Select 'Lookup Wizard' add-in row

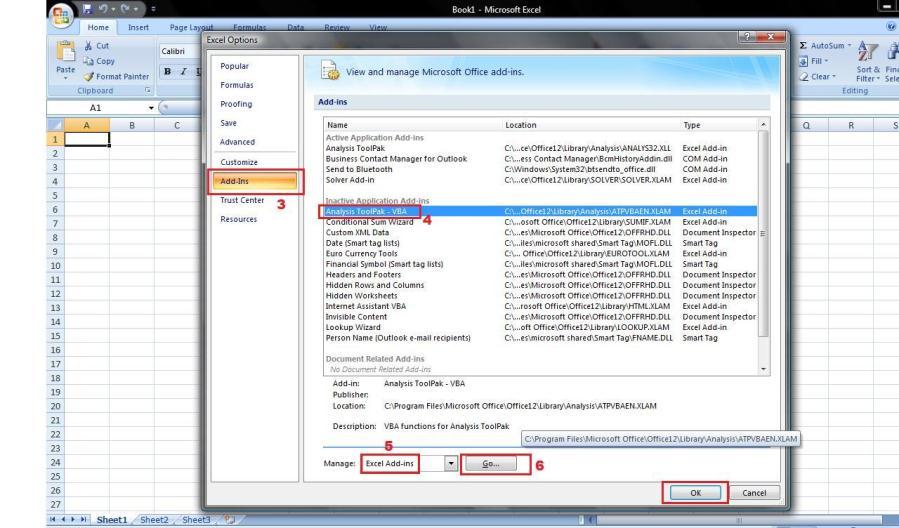click(x=540, y=327)
